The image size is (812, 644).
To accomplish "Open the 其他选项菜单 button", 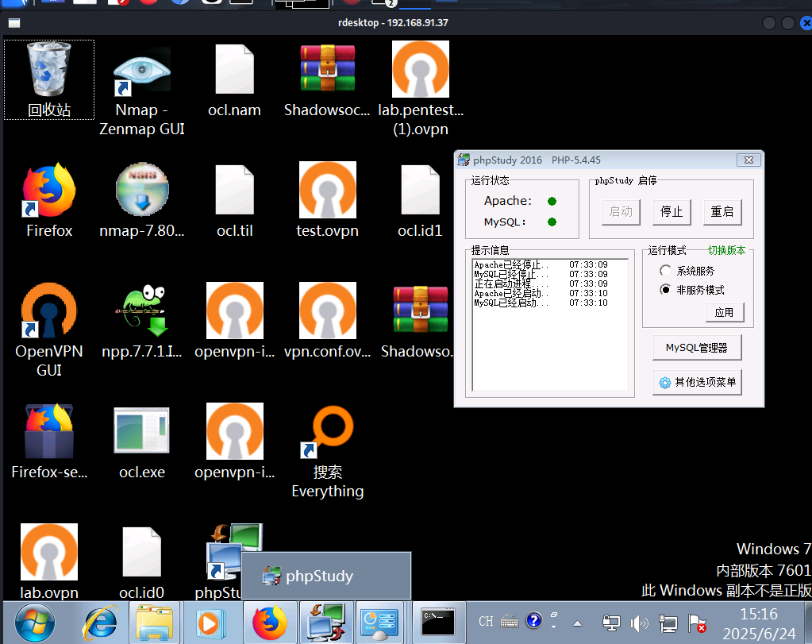I will pyautogui.click(x=697, y=383).
